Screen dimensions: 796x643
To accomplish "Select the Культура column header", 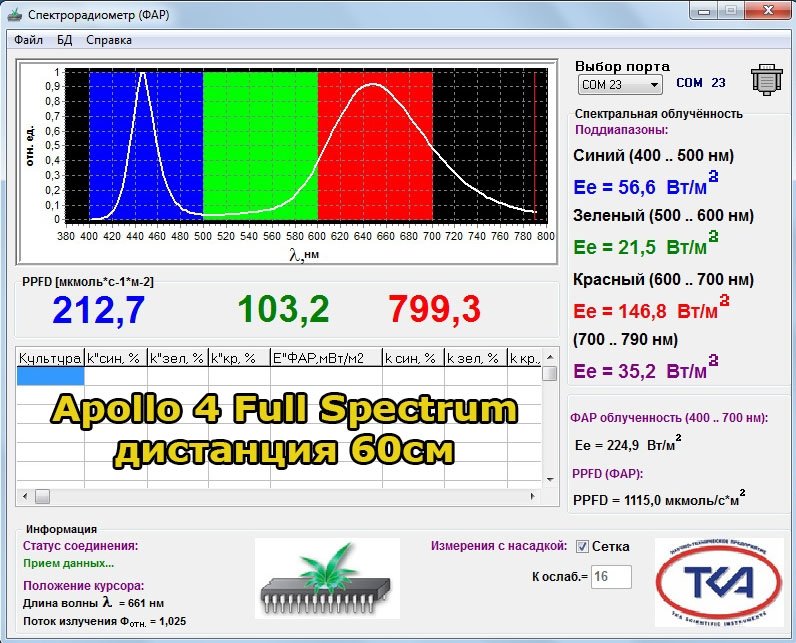I will coord(50,358).
